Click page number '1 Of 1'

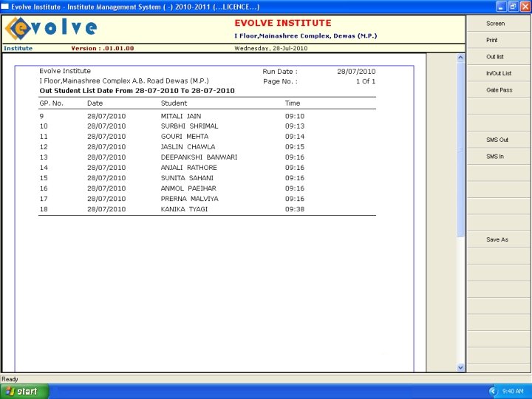(366, 81)
